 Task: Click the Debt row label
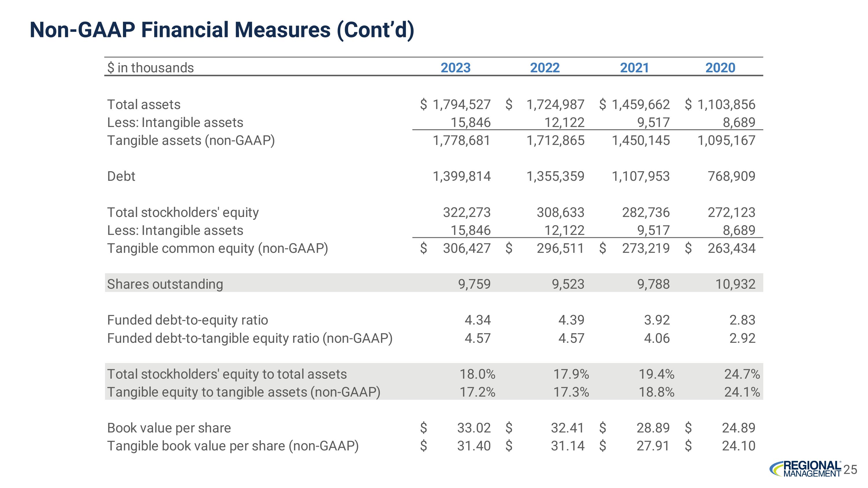(x=121, y=176)
